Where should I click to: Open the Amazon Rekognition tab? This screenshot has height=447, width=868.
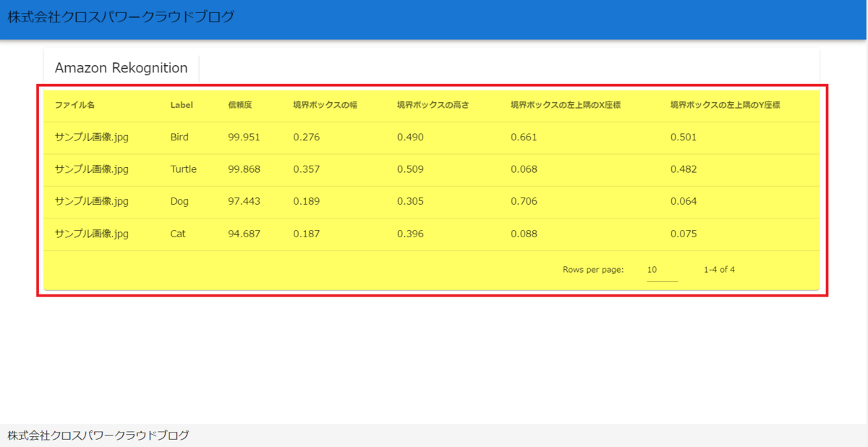121,68
